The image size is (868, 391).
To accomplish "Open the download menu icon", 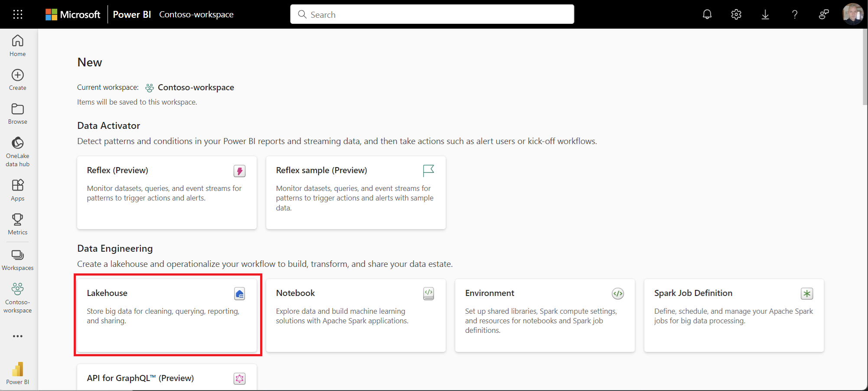I will [x=765, y=14].
